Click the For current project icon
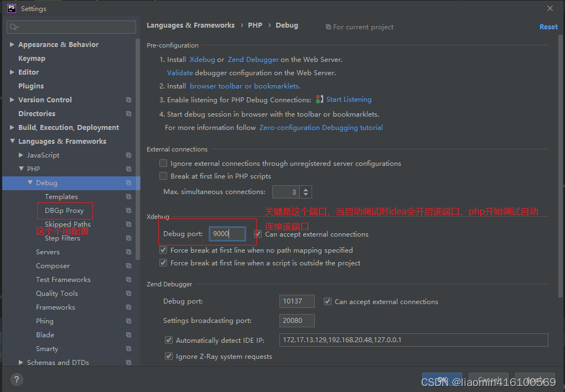This screenshot has width=565, height=392. [328, 27]
